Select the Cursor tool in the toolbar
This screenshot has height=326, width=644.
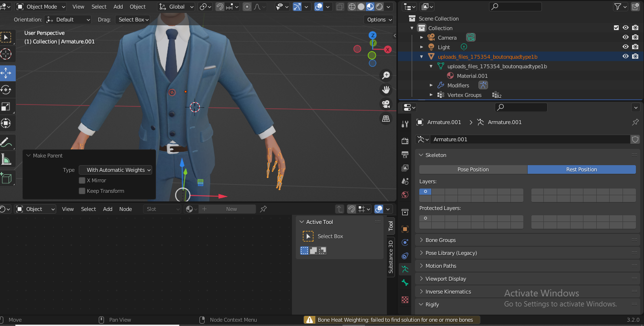pyautogui.click(x=6, y=54)
